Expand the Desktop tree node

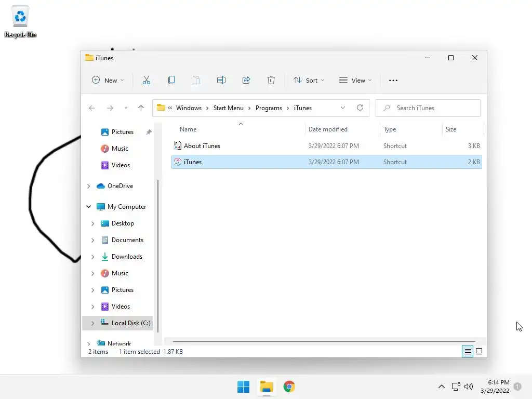(92, 223)
